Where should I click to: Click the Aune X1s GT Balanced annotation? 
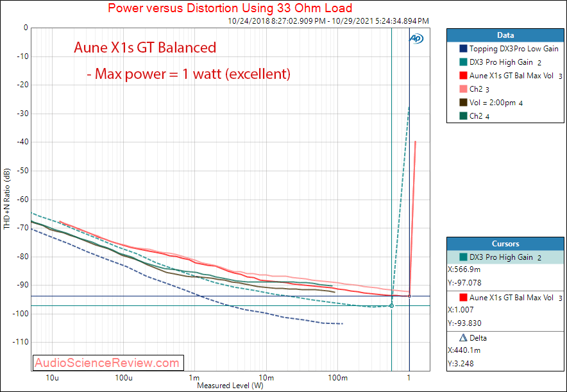[145, 47]
